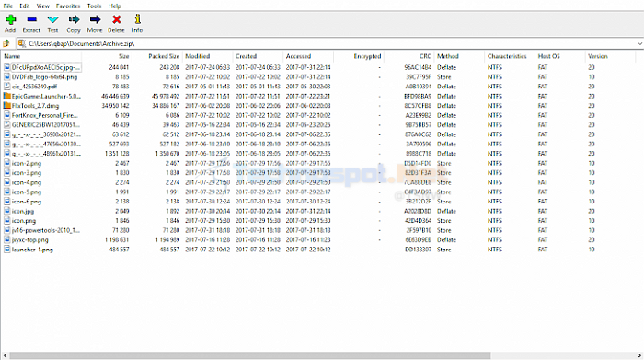Expand the address bar path dropdown
The height and width of the screenshot is (360, 644).
(639, 43)
